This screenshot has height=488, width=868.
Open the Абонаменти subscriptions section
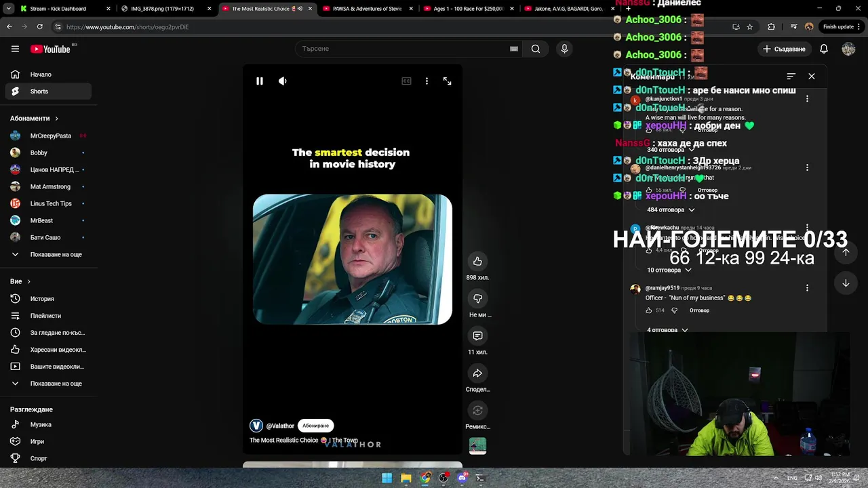click(34, 119)
